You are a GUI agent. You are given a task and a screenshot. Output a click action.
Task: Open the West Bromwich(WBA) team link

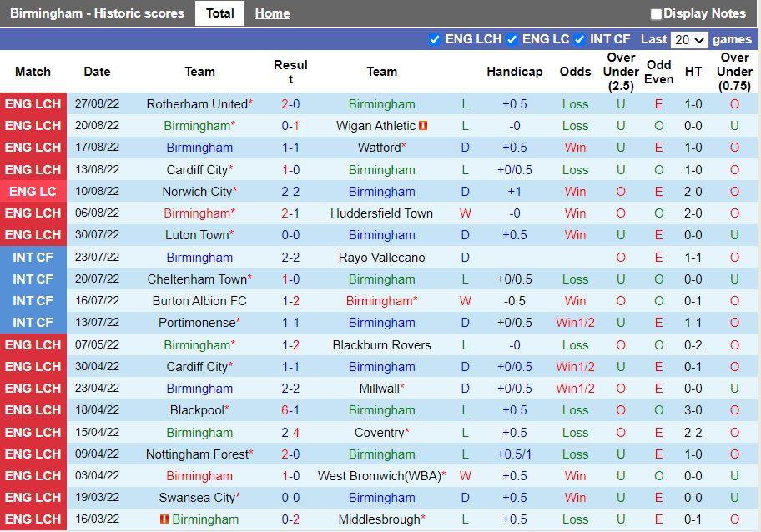(x=381, y=475)
